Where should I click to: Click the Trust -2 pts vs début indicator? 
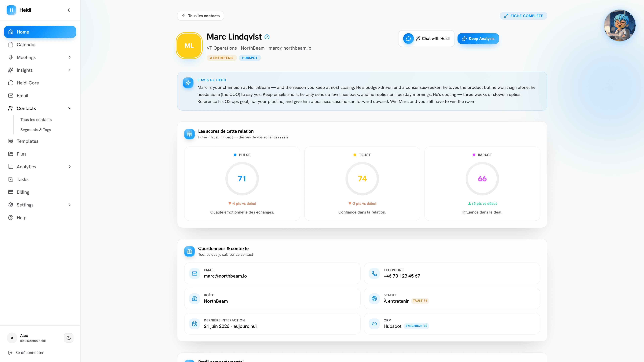click(362, 204)
